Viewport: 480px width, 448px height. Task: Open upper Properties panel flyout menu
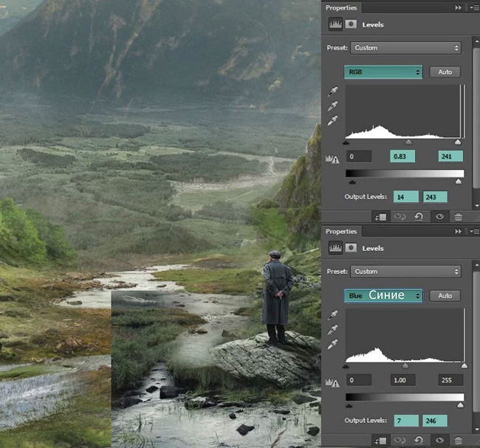(x=474, y=7)
